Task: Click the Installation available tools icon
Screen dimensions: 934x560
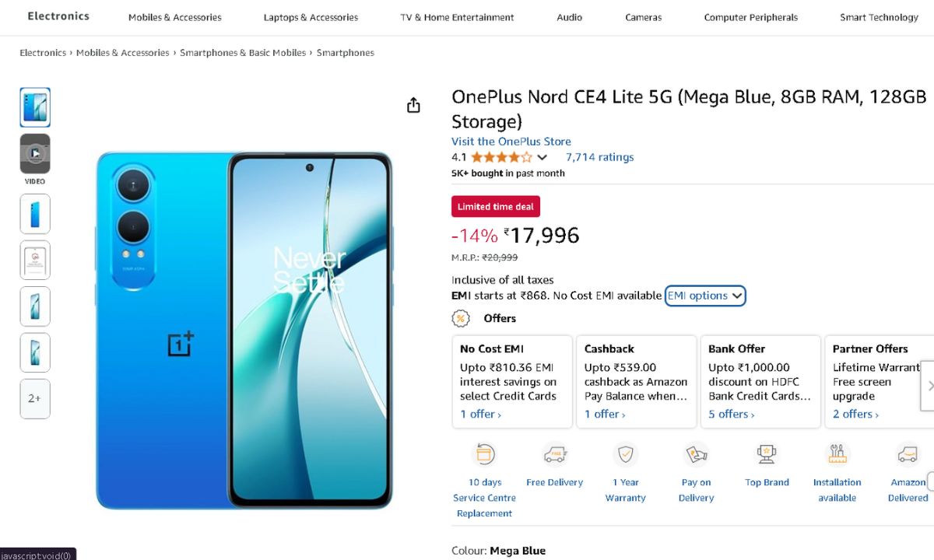Action: pyautogui.click(x=837, y=454)
